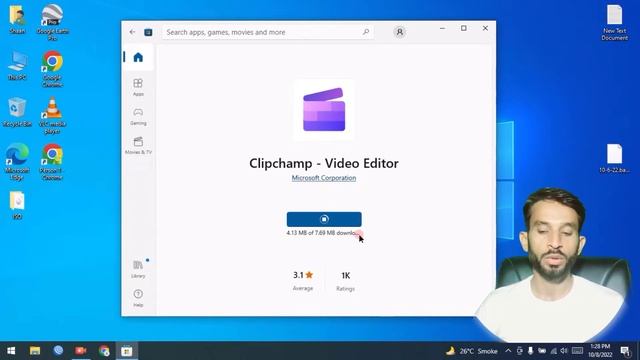Click the search magnifier icon
Viewport: 640px width, 360px height.
tap(366, 32)
